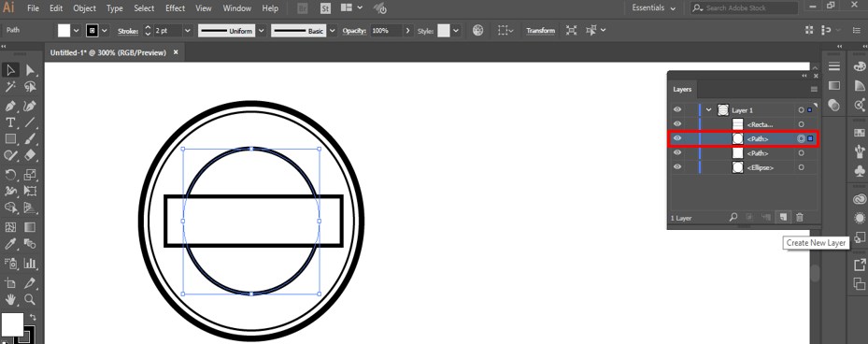Select the Selection tool arrow
Screen dimensions: 868x344
(x=10, y=70)
